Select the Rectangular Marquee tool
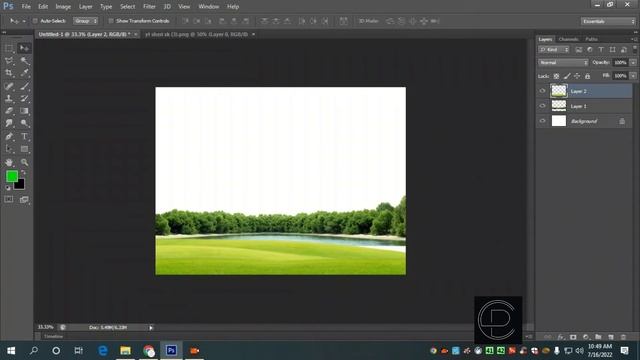 [x=9, y=48]
